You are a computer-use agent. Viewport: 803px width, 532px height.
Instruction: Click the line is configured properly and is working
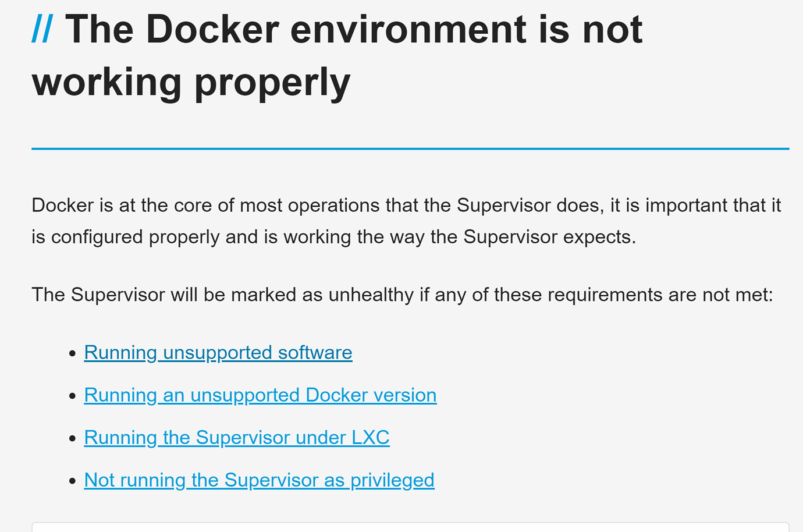[334, 237]
